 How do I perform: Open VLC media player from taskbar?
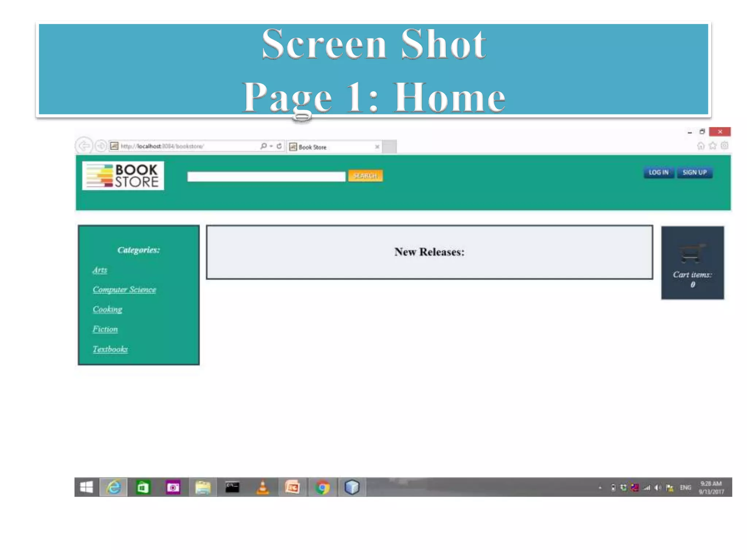263,487
